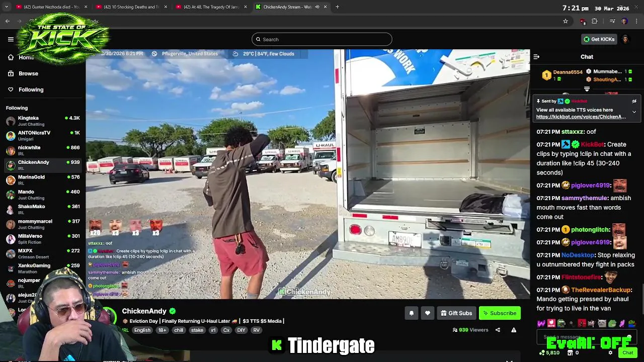
Task: Click the bell notification icon for ChickenAndy
Action: (x=411, y=313)
